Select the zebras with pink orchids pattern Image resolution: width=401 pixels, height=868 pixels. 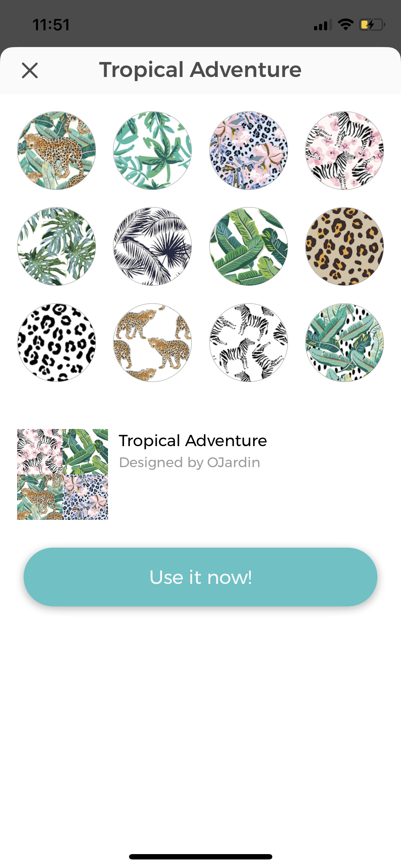click(344, 150)
